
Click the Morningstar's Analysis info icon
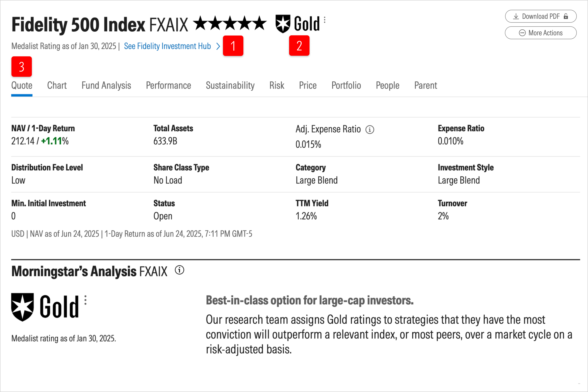[179, 270]
